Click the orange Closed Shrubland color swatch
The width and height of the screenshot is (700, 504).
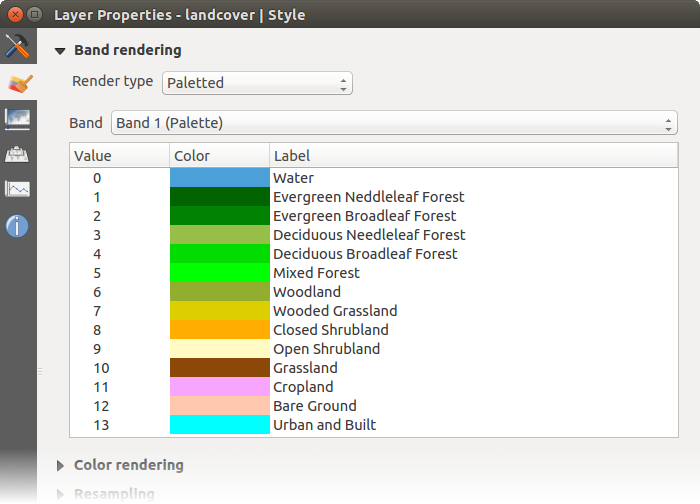219,330
